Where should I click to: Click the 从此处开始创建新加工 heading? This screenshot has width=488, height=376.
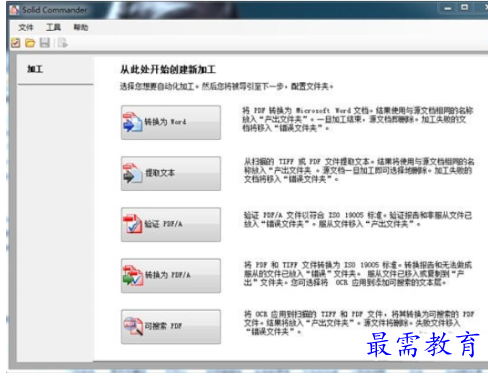click(x=168, y=70)
